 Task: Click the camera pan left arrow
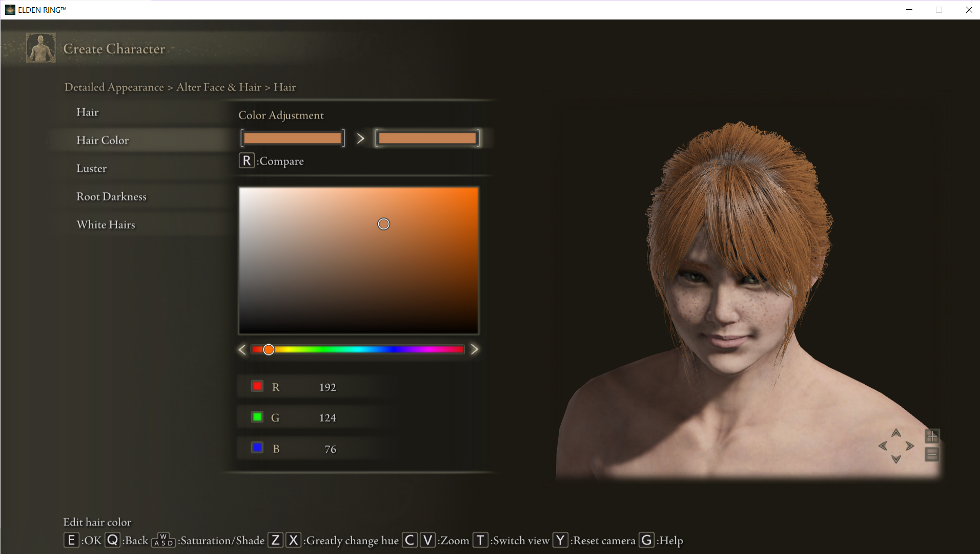(883, 446)
